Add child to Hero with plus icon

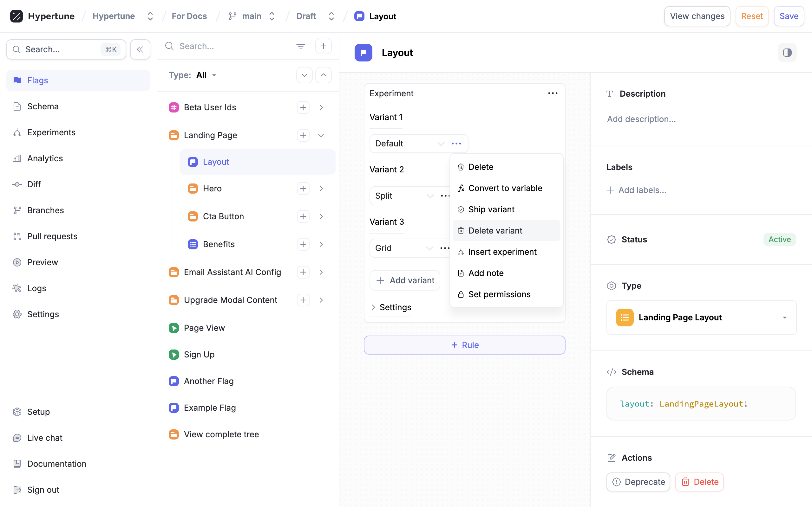(x=303, y=189)
